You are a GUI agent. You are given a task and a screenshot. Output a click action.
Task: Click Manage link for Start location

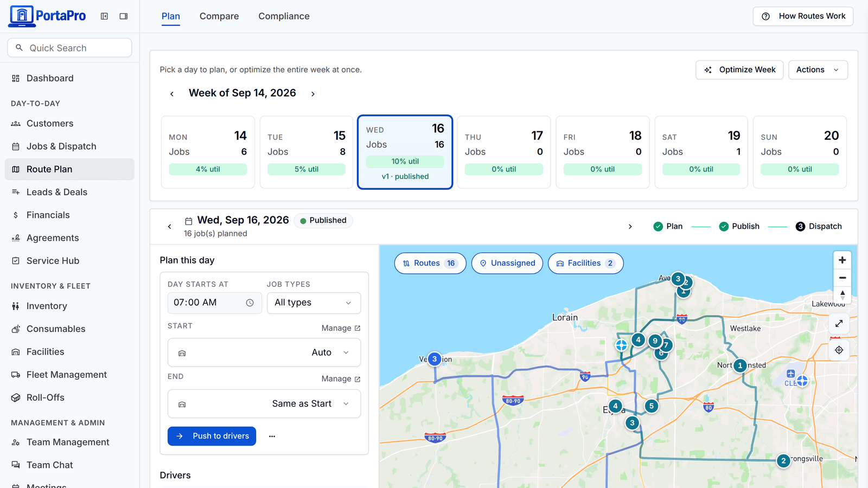pyautogui.click(x=341, y=328)
